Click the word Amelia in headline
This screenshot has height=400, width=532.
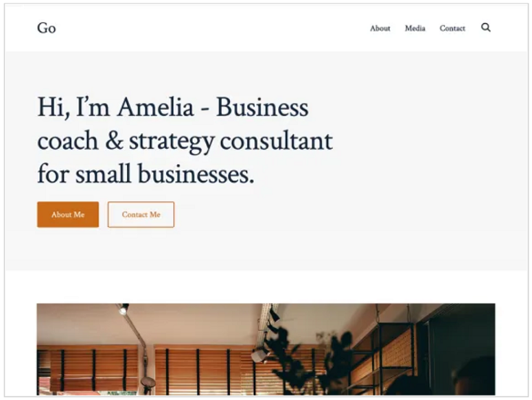pos(155,107)
